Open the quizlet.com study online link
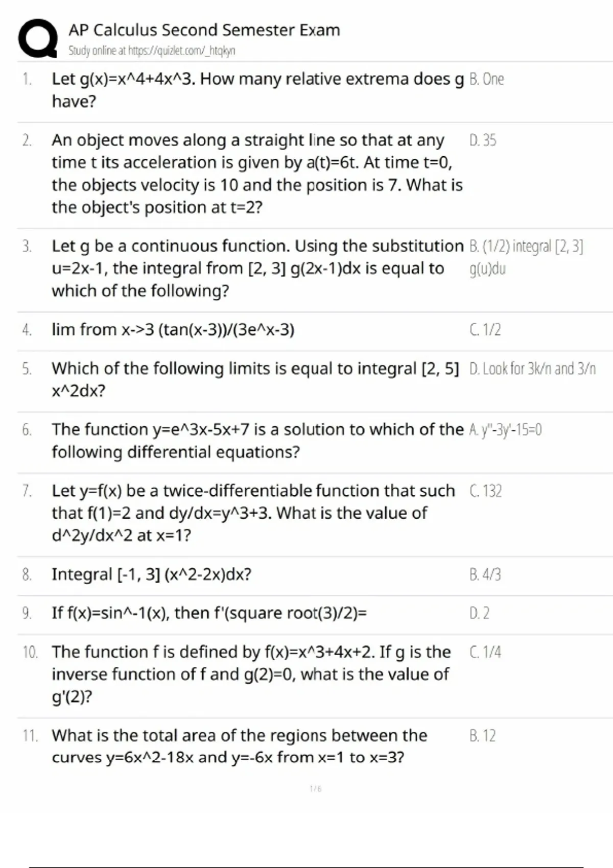Image resolution: width=613 pixels, height=868 pixels. click(152, 51)
